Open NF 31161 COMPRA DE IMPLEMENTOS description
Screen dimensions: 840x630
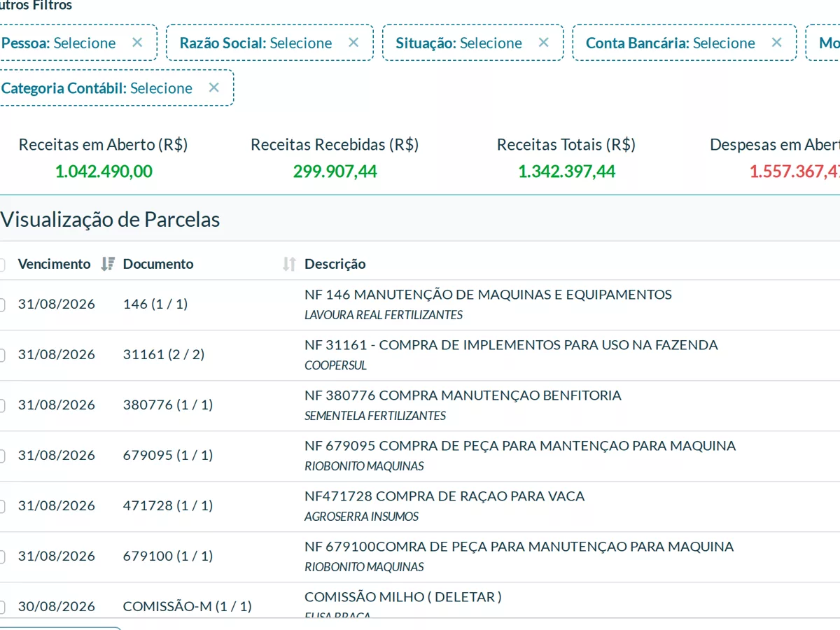(x=511, y=345)
